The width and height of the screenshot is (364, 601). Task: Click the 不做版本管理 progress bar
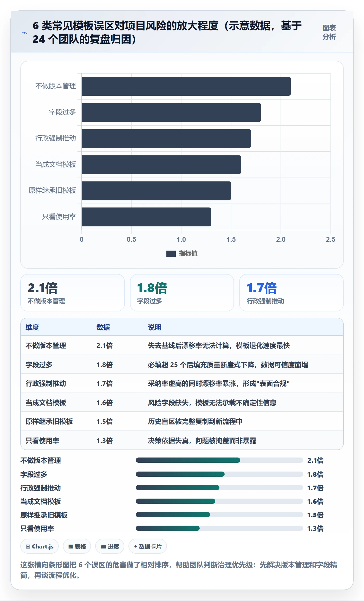pos(219,460)
